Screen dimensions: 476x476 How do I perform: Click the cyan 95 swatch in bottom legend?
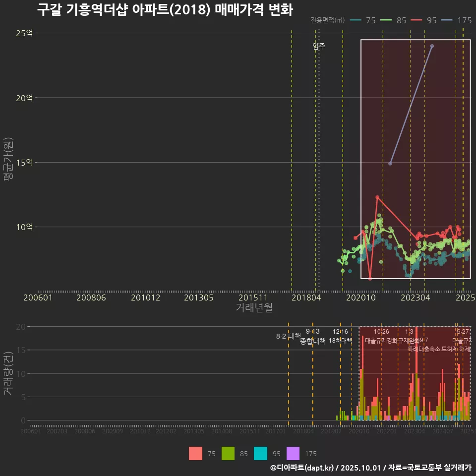(260, 453)
